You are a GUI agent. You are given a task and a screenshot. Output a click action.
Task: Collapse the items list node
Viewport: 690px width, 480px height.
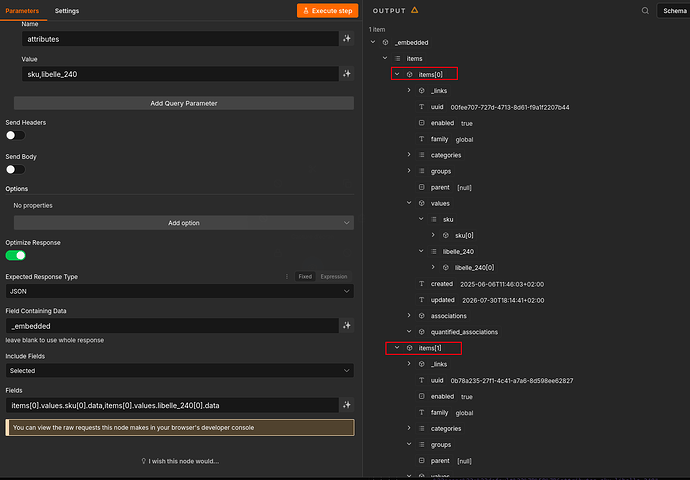coord(385,58)
